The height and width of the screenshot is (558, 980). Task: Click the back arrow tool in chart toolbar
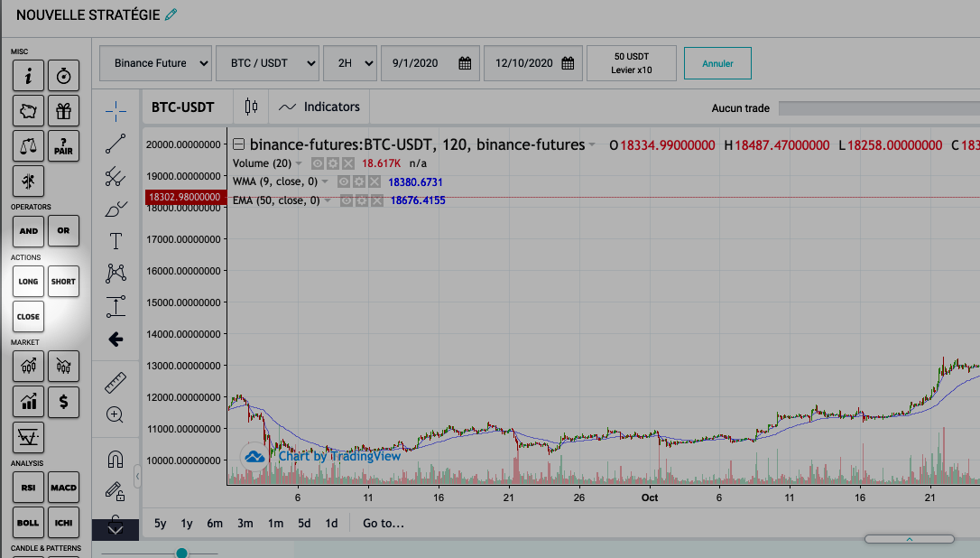coord(116,339)
